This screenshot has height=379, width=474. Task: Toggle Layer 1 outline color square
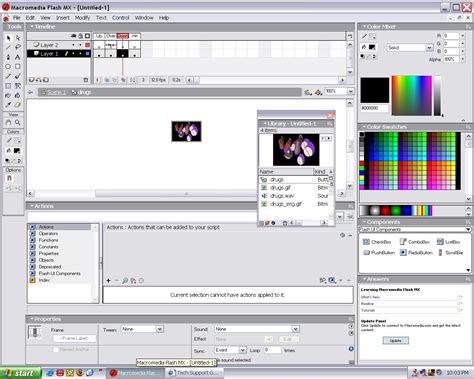[x=88, y=53]
